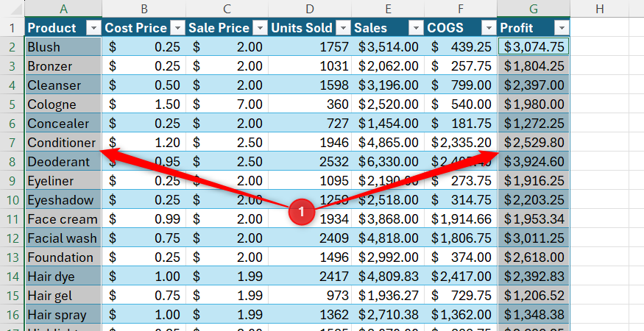Select column A header
This screenshot has width=644, height=331.
(x=63, y=9)
